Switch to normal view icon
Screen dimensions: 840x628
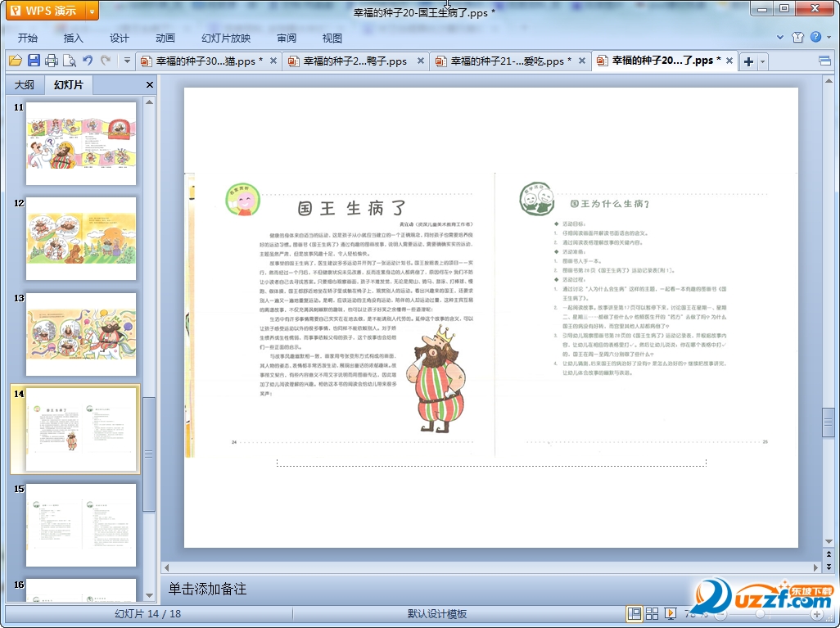635,613
